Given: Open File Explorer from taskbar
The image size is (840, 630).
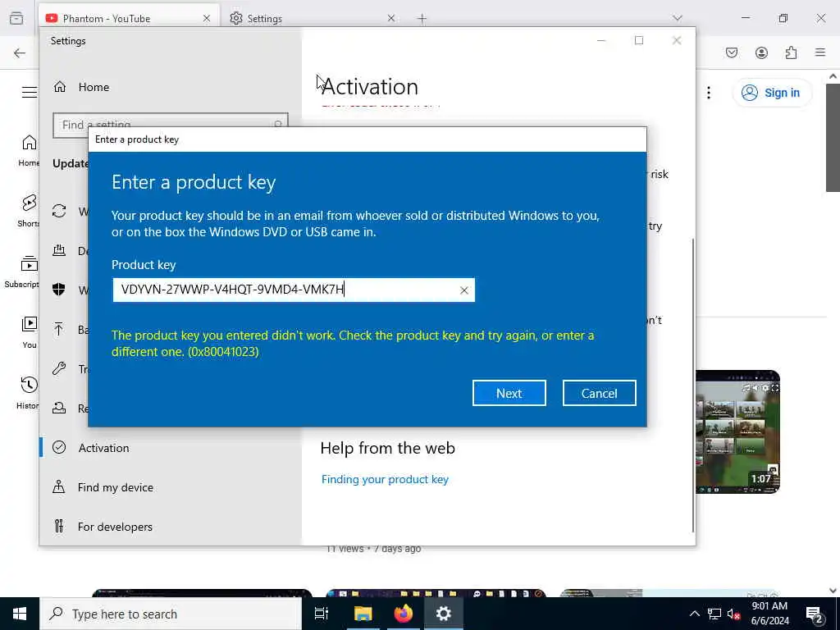Looking at the screenshot, I should click(x=363, y=614).
